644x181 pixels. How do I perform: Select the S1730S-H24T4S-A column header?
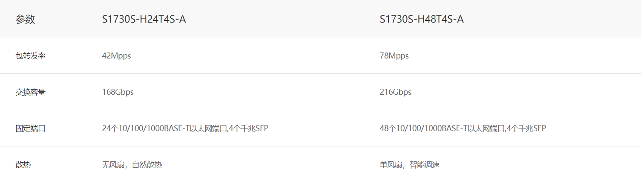click(x=144, y=19)
